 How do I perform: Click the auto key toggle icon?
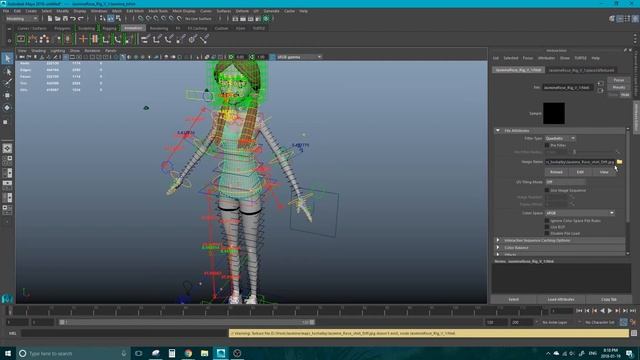[x=624, y=322]
